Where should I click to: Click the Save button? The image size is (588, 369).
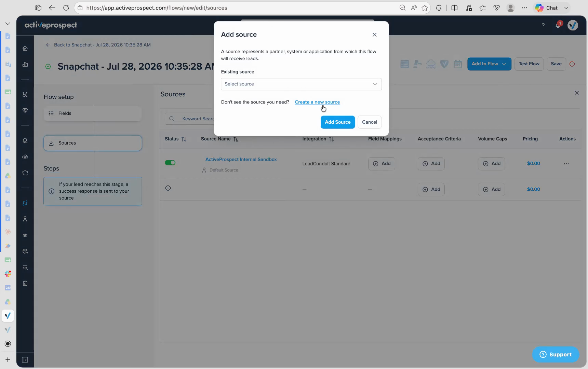pyautogui.click(x=556, y=64)
